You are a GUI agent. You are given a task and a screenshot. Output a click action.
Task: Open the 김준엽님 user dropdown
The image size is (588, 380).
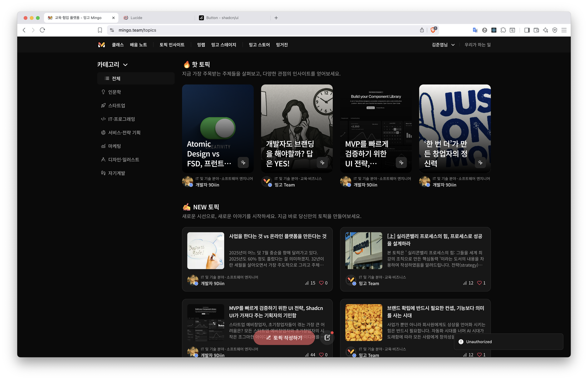click(443, 45)
